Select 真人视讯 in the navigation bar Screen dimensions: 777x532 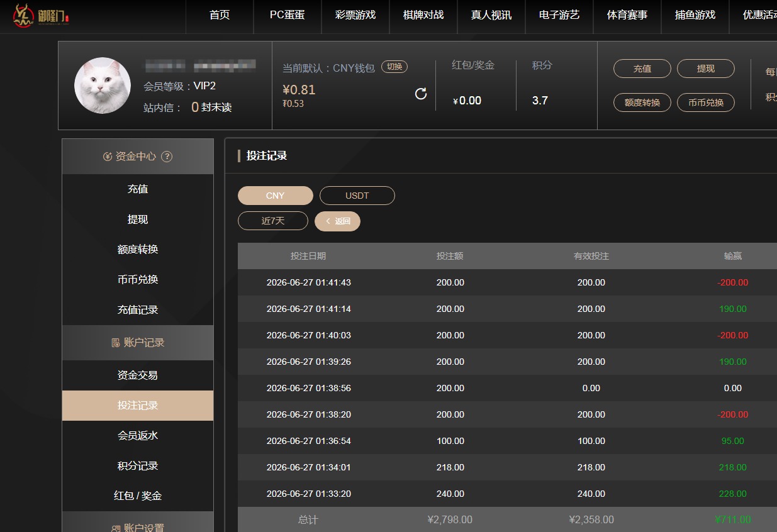pos(491,15)
